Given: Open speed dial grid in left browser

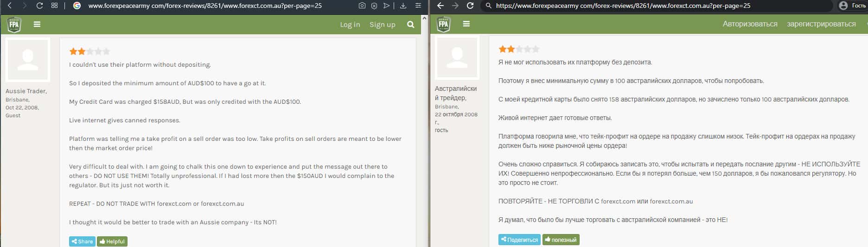Looking at the screenshot, I should pyautogui.click(x=54, y=6).
